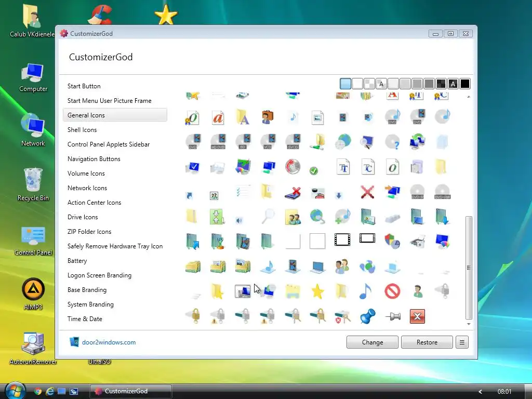Screen dimensions: 532x399
Task: Show hidden tray icons arrow
Action: (x=480, y=392)
